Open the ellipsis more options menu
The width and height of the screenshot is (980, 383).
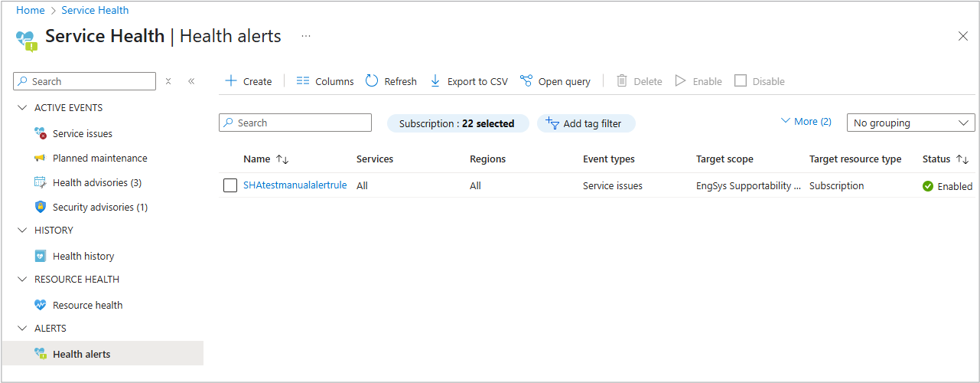pyautogui.click(x=306, y=36)
